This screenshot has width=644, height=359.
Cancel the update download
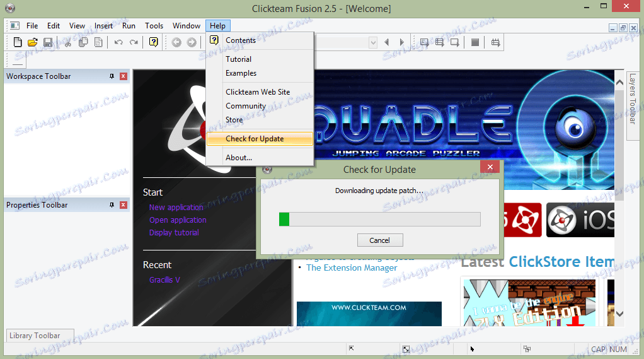[x=380, y=240]
